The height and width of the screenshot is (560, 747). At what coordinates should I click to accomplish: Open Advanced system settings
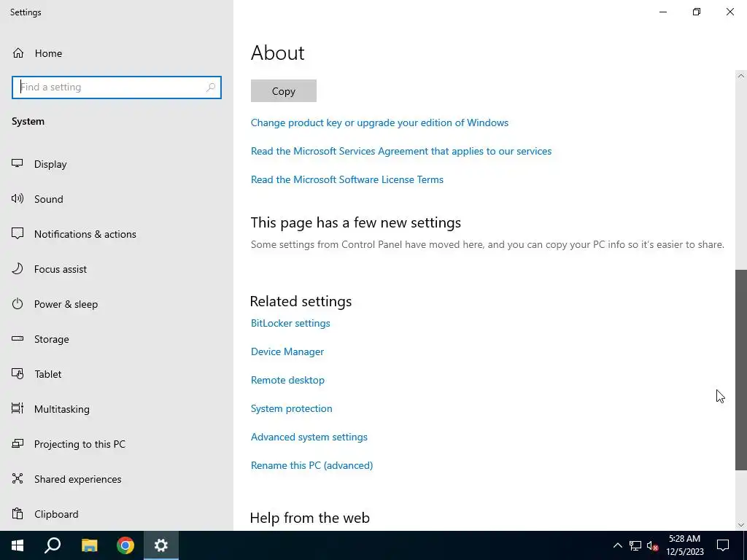(309, 437)
